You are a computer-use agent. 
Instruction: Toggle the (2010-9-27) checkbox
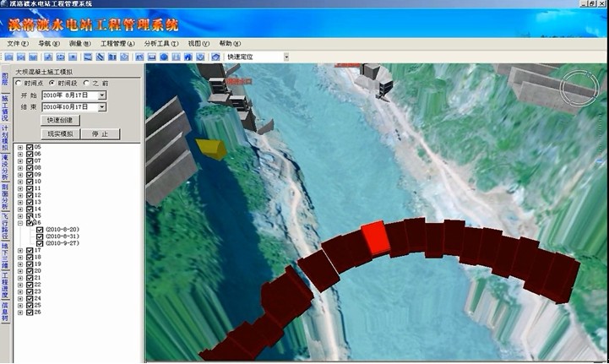tap(40, 243)
